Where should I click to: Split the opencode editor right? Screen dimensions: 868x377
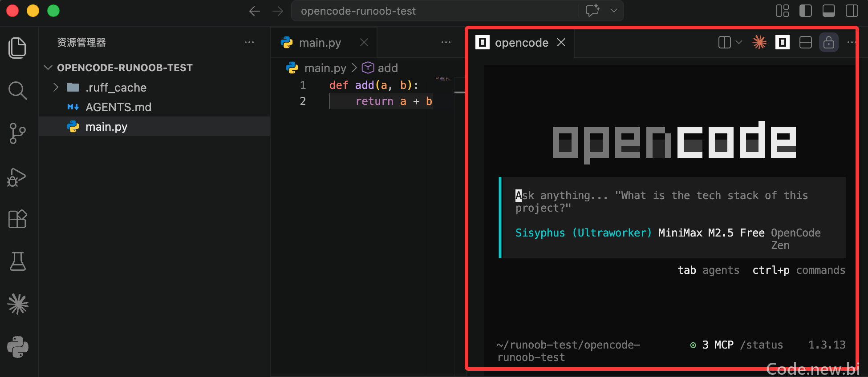coord(725,42)
